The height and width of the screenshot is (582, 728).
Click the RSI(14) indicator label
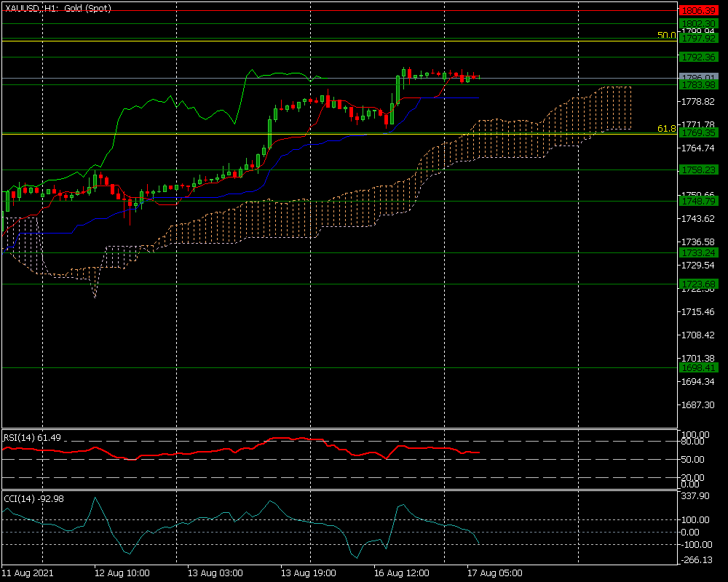click(33, 437)
